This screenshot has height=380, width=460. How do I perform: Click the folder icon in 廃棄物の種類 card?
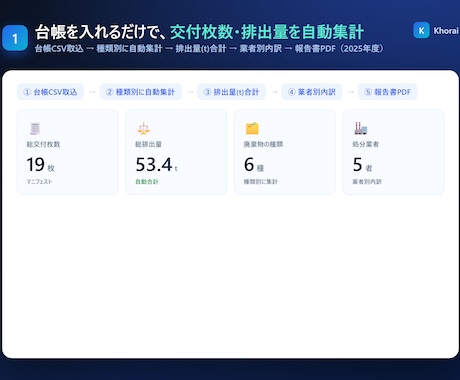[x=252, y=128]
